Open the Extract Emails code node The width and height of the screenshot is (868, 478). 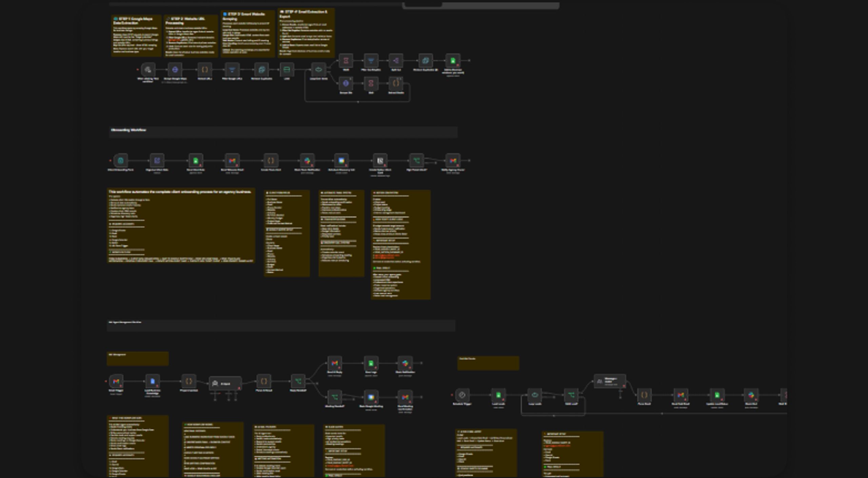(396, 83)
